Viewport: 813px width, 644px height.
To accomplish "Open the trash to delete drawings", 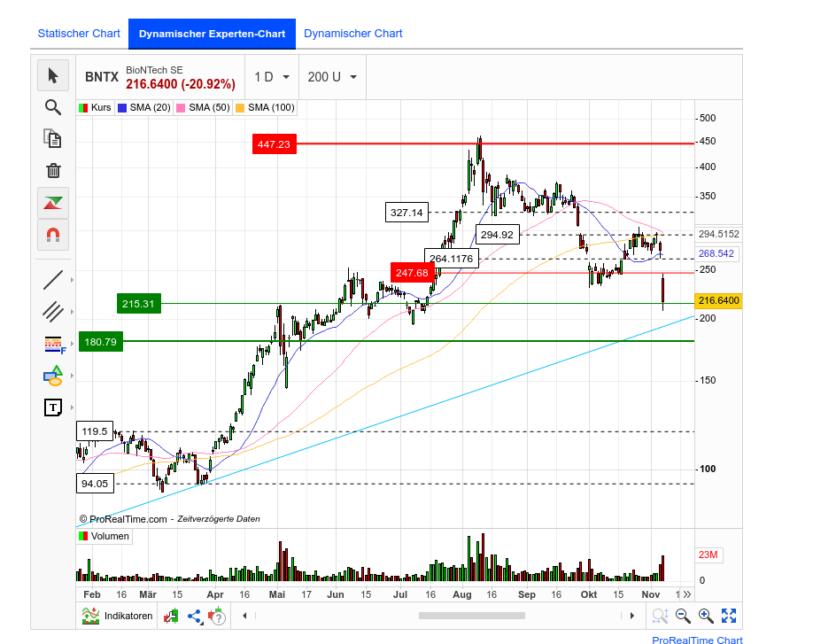I will coord(53,171).
